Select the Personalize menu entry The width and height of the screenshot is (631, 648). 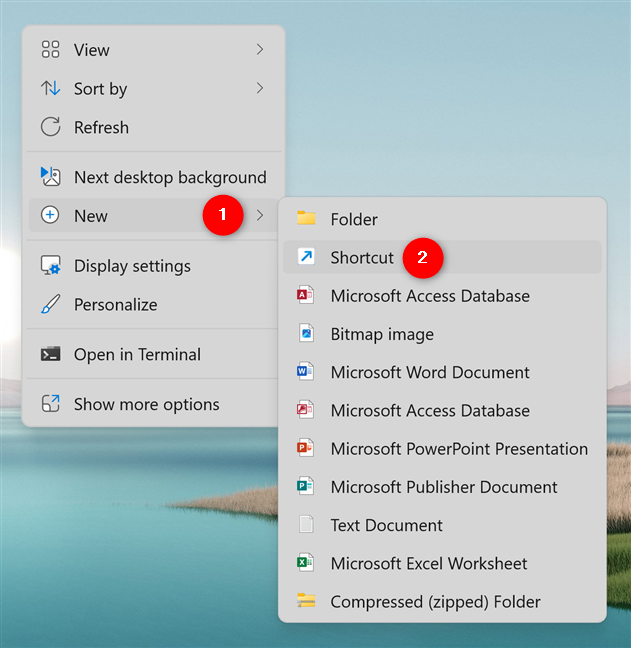pos(154,305)
